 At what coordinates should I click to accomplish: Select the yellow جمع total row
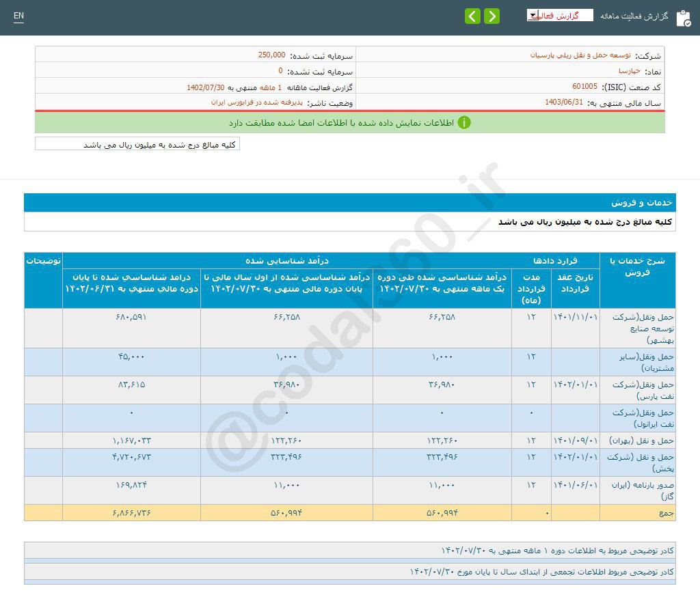pyautogui.click(x=342, y=513)
